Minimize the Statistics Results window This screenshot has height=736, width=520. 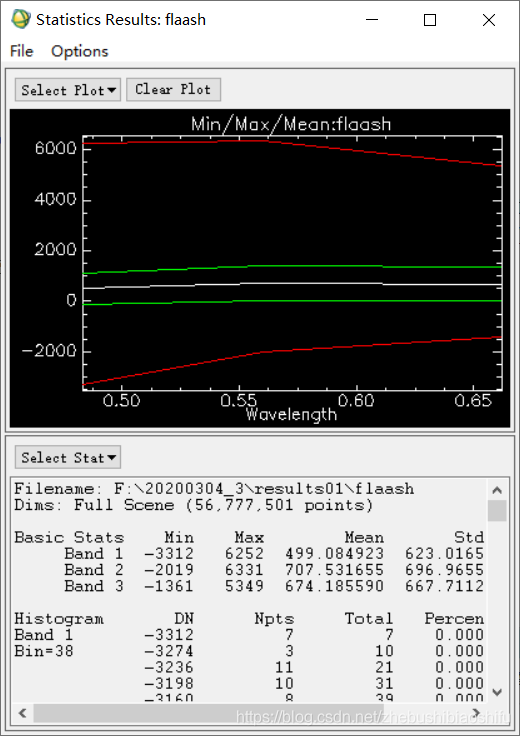(x=372, y=20)
